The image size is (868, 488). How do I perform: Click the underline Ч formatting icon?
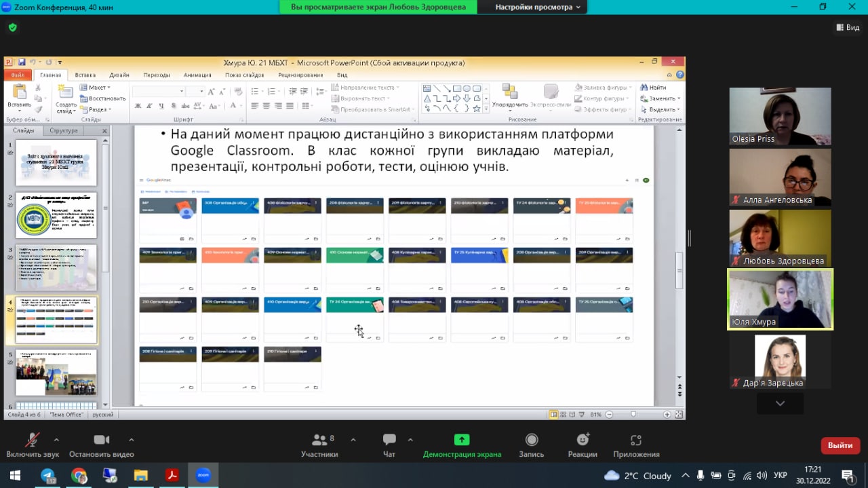tap(161, 106)
